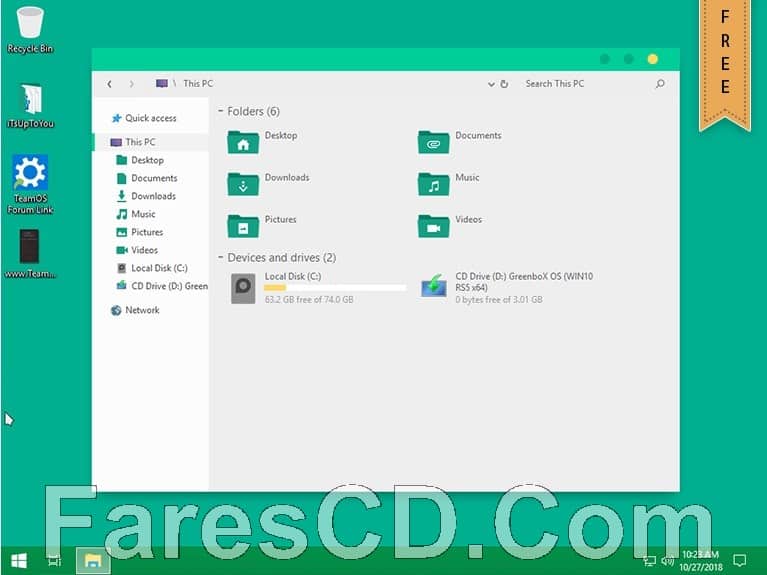This screenshot has width=767, height=575.
Task: Select Music in the navigation pane
Action: (150, 214)
